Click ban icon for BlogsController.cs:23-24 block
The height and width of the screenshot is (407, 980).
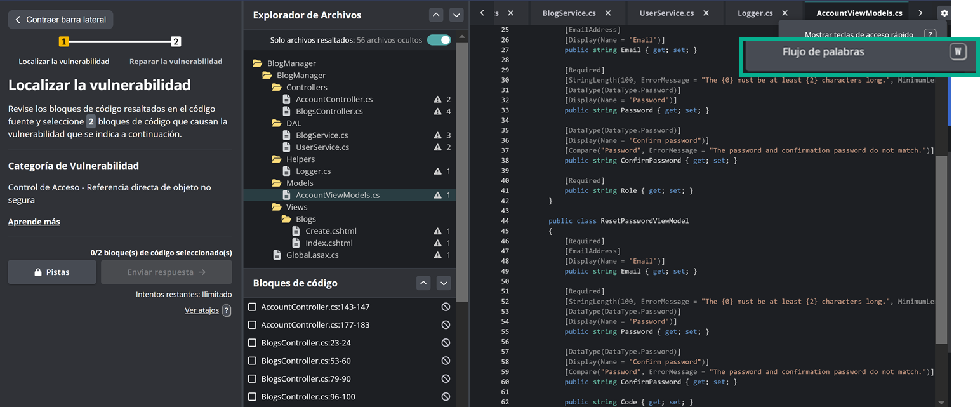coord(446,343)
